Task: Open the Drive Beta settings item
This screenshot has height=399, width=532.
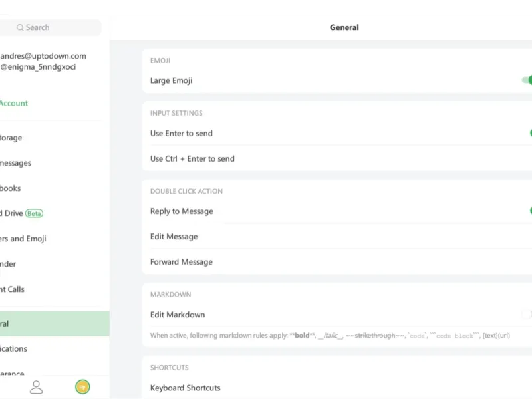Action: [x=55, y=213]
